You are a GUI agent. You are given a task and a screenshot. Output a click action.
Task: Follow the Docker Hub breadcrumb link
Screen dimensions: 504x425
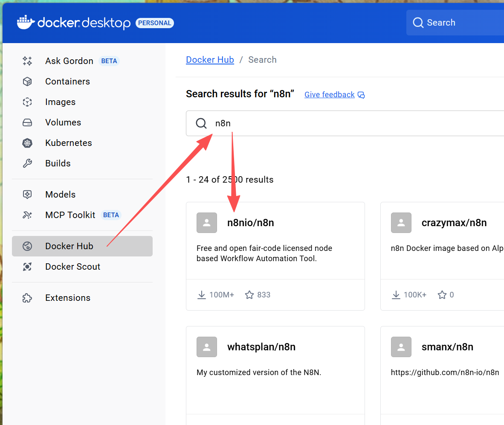click(210, 60)
